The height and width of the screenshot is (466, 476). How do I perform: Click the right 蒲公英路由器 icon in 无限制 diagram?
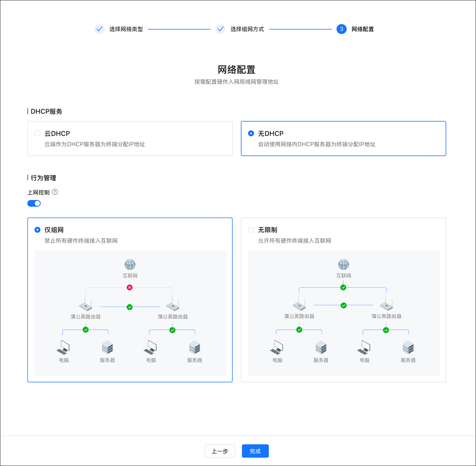coord(386,305)
